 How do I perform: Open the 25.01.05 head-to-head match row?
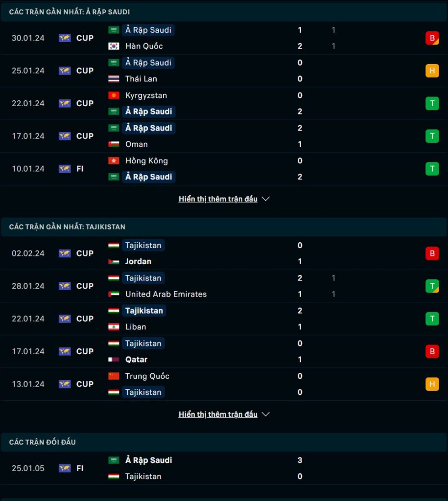click(x=224, y=468)
